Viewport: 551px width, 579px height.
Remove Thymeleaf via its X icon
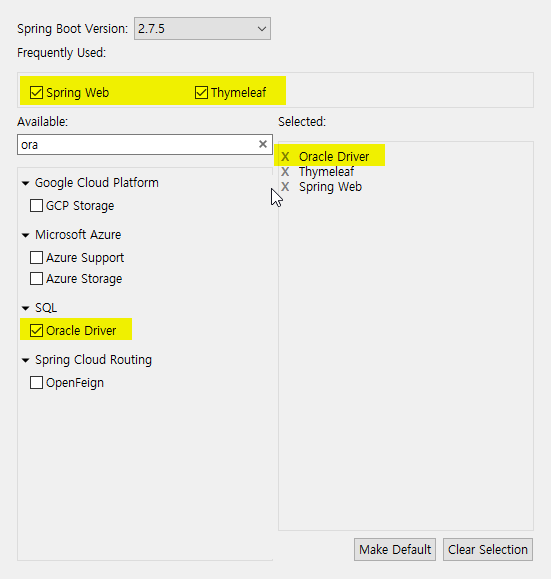click(x=285, y=172)
